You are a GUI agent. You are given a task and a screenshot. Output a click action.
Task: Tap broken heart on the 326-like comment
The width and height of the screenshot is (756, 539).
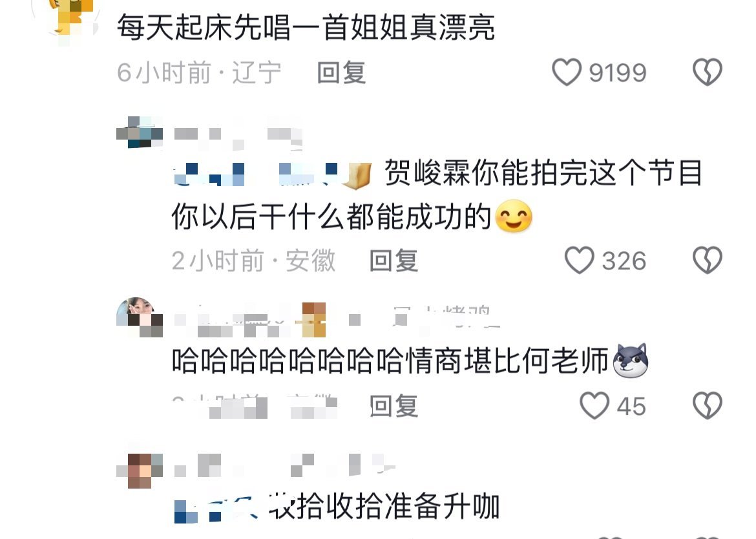click(708, 260)
